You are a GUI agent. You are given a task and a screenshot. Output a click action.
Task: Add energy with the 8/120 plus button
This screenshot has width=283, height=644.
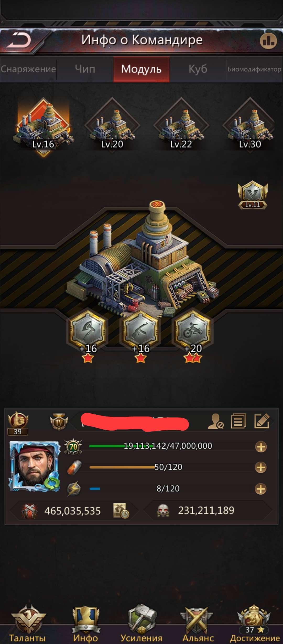coord(261,489)
